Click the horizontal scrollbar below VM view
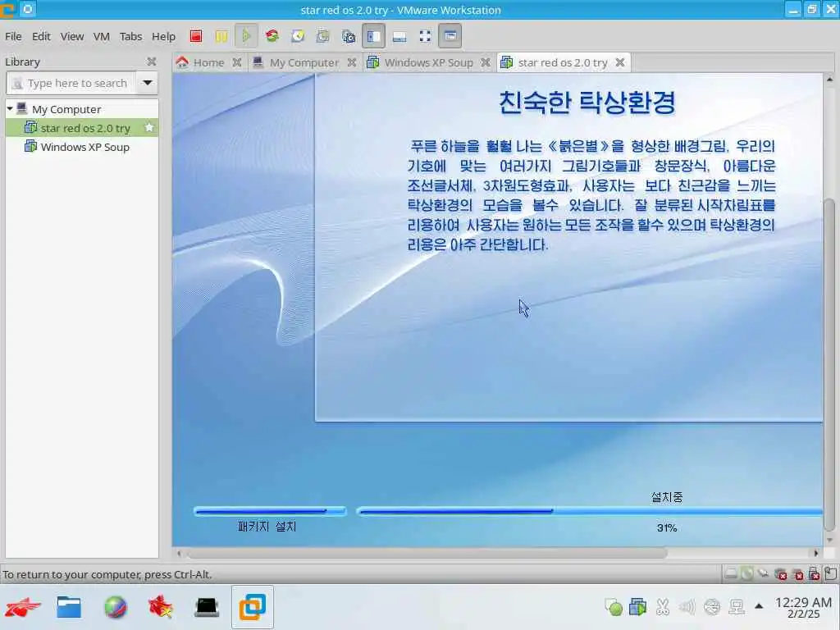Image resolution: width=840 pixels, height=630 pixels. (426, 553)
